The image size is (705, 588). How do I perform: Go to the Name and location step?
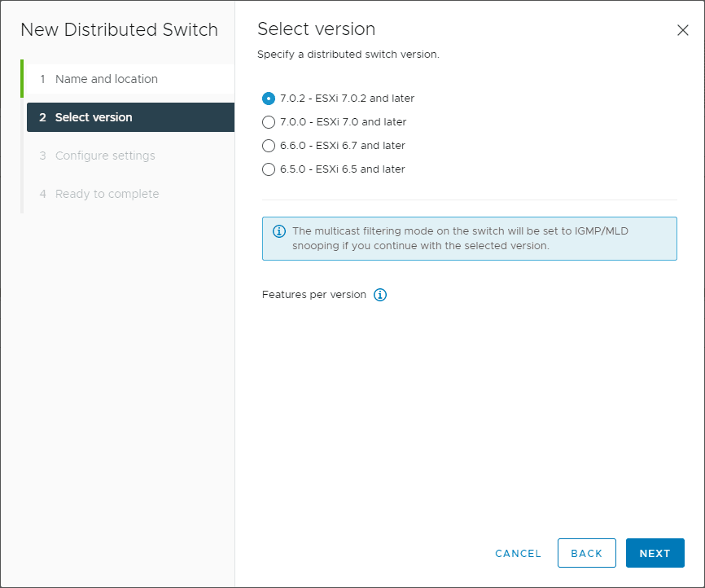(x=106, y=79)
